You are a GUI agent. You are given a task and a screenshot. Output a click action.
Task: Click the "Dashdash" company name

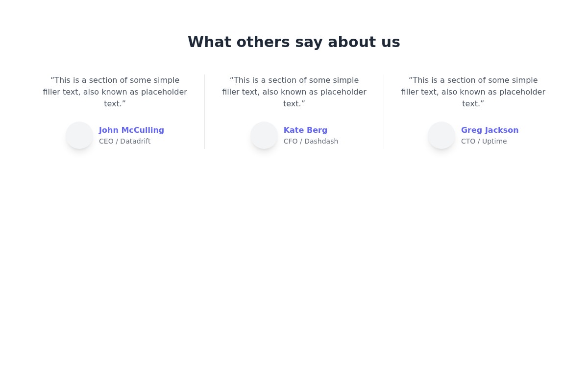point(321,142)
